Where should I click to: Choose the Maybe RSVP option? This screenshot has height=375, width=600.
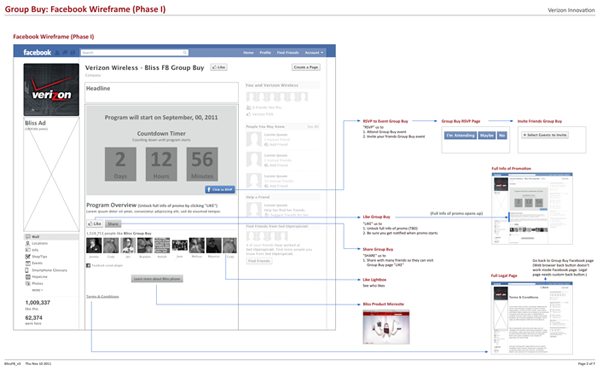pos(487,135)
